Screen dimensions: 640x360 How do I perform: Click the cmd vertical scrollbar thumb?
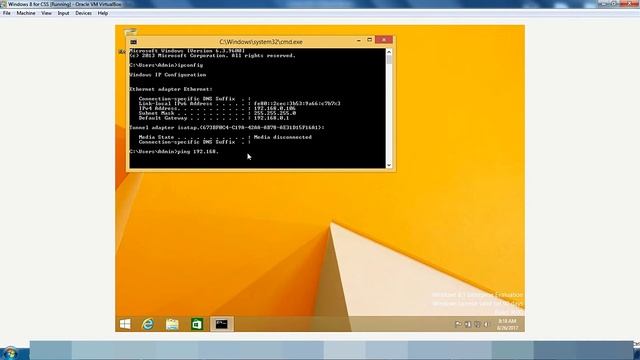point(389,60)
